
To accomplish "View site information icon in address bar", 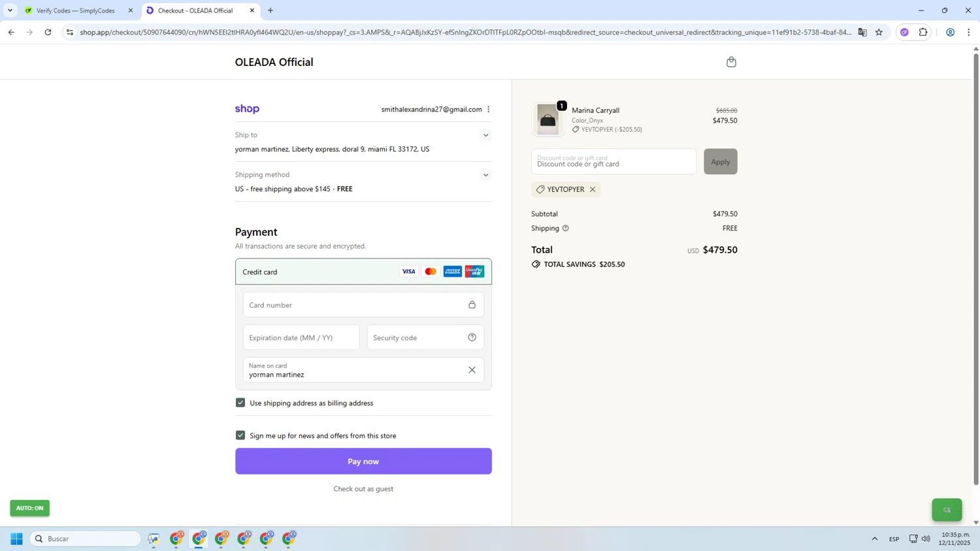I will 70,32.
